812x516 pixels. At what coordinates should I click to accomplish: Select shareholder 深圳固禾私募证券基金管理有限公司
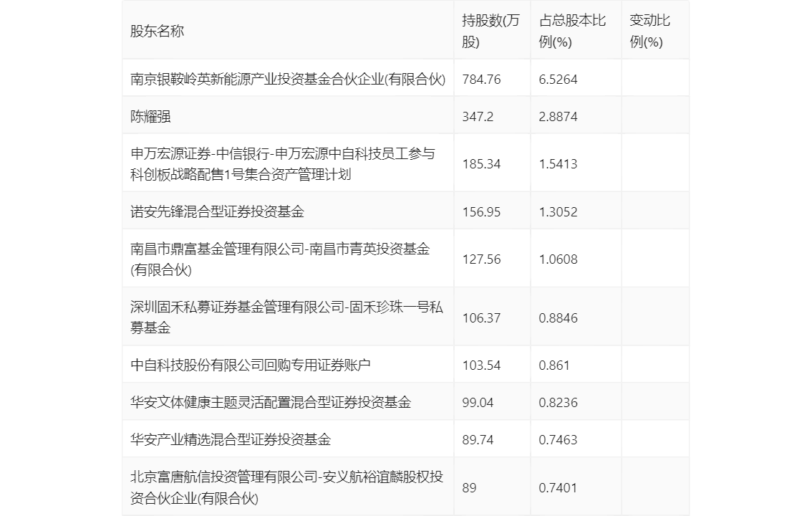286,317
